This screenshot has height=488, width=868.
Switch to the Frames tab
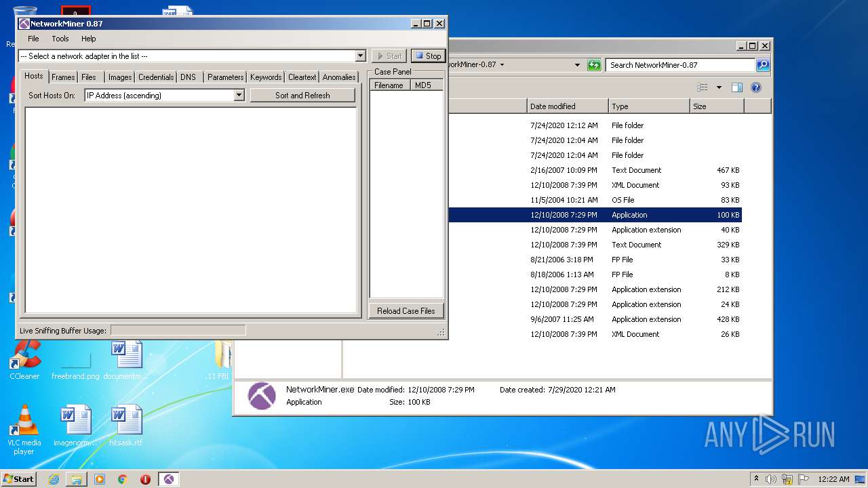[x=63, y=77]
